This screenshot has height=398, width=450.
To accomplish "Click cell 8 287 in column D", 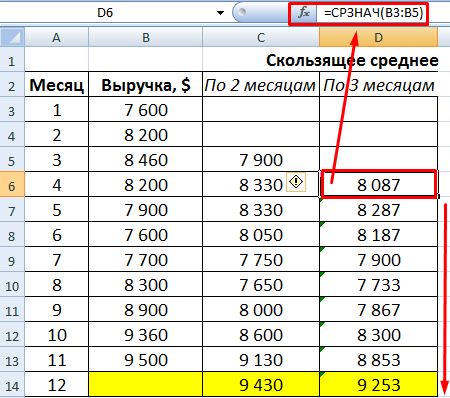I will (379, 210).
